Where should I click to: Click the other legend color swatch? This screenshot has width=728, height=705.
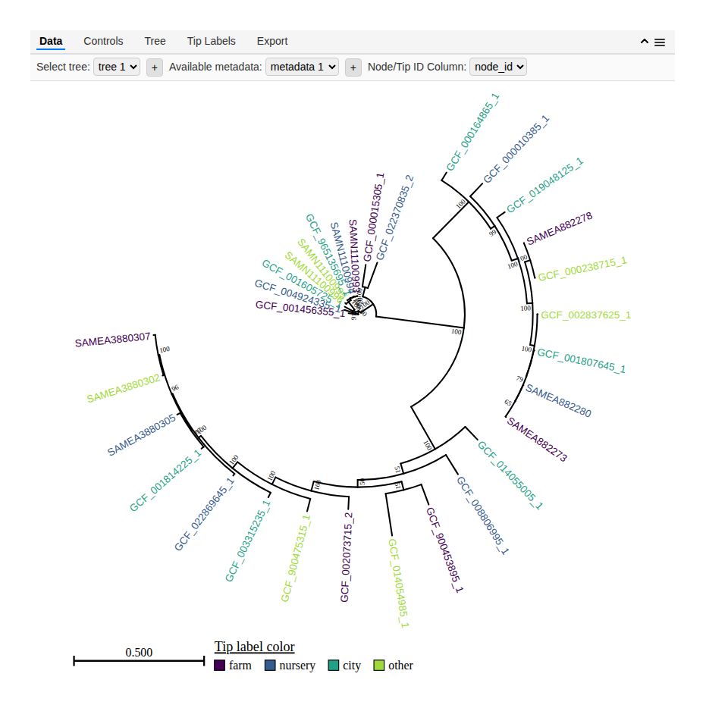coord(378,666)
